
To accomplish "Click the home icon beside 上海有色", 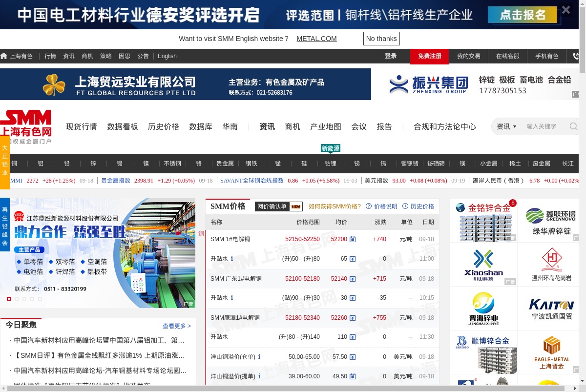I will tap(4, 56).
